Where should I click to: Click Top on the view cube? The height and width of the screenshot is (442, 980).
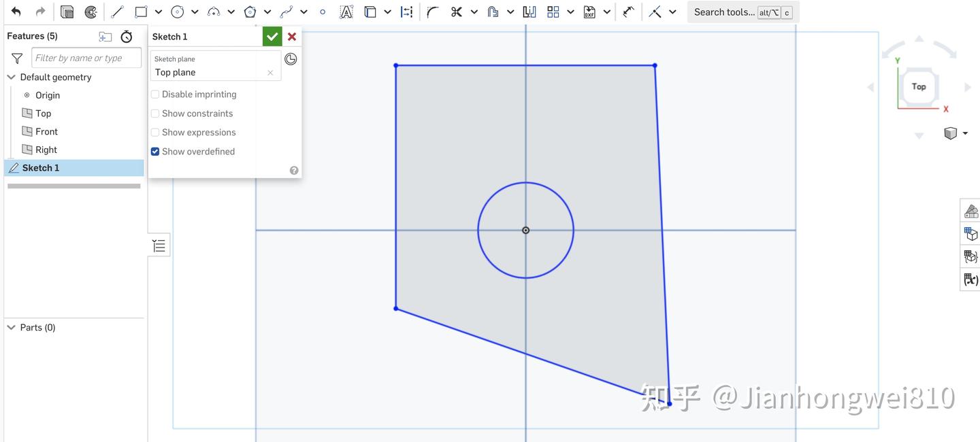coord(918,86)
